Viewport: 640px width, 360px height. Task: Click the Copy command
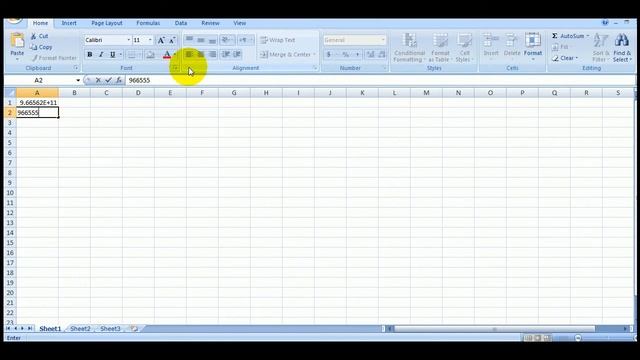(41, 47)
